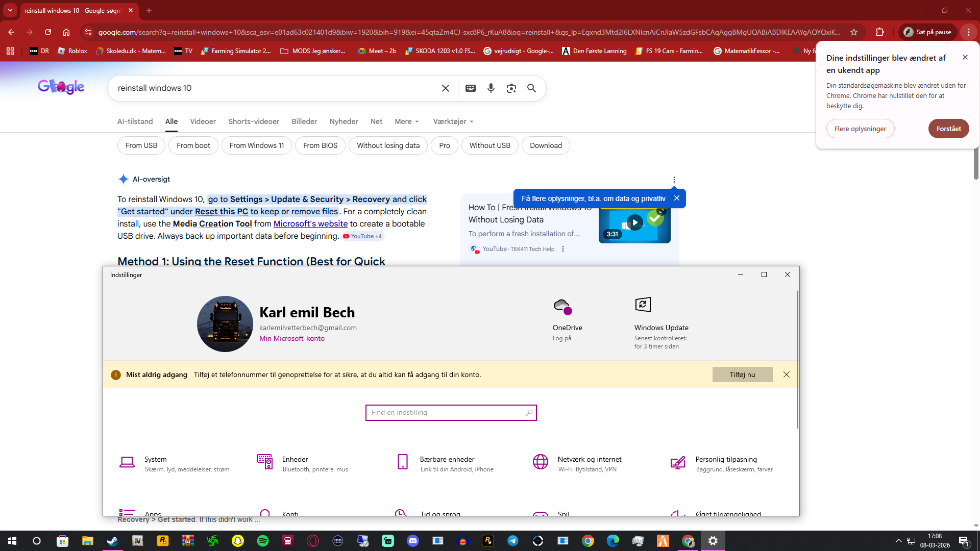Screen dimensions: 980x551
Task: Play the YouTube video thumbnail
Action: [x=634, y=223]
